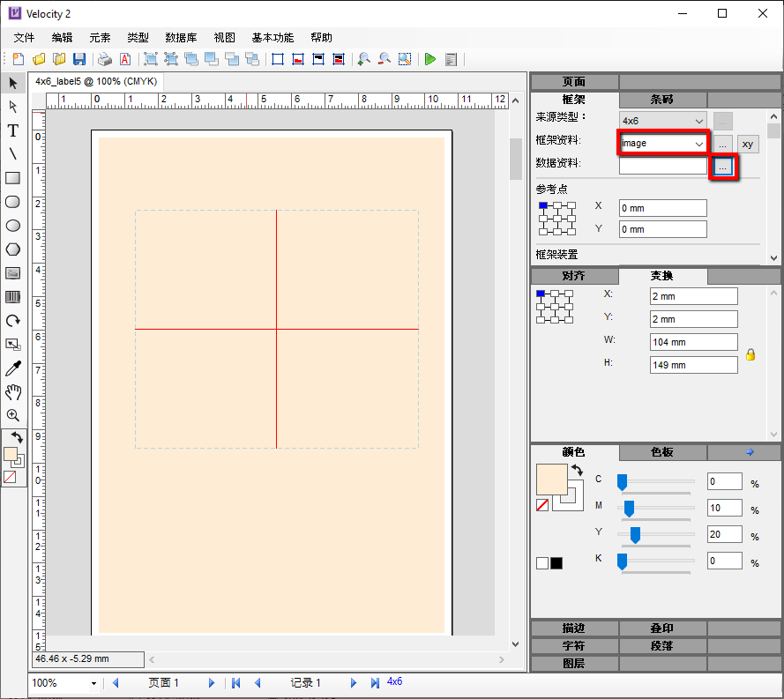Set the no-fill swatch in toolbox
784x699 pixels.
(x=10, y=477)
